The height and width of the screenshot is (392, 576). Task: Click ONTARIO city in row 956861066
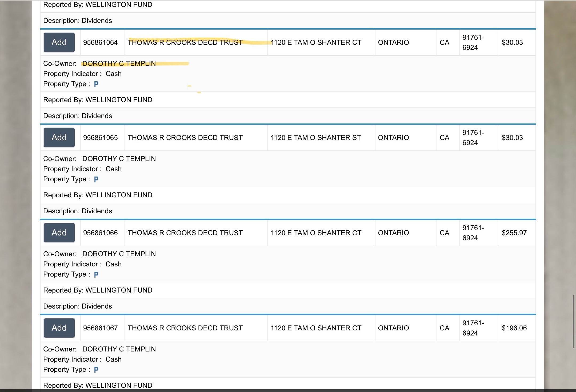(393, 233)
